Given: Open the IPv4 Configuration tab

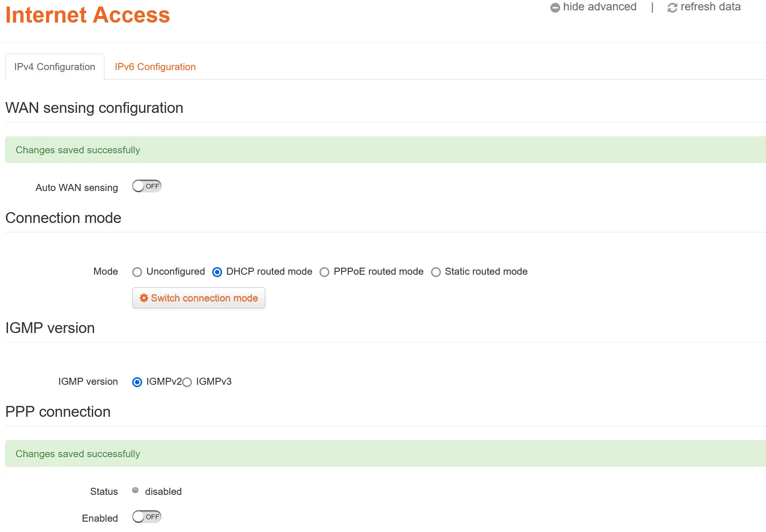Looking at the screenshot, I should point(55,67).
